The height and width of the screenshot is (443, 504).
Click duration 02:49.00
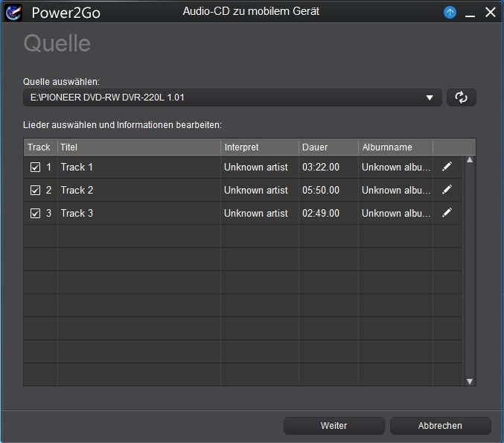pyautogui.click(x=321, y=213)
